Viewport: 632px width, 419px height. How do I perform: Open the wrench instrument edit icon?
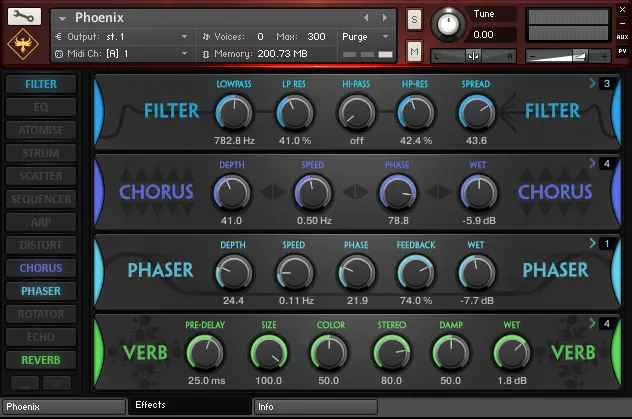click(24, 16)
